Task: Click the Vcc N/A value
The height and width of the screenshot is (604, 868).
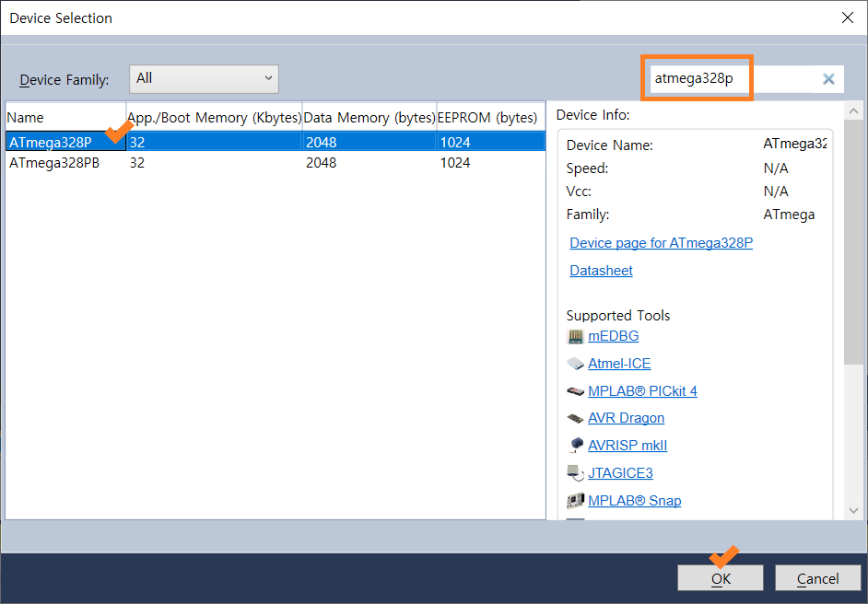Action: [x=776, y=192]
